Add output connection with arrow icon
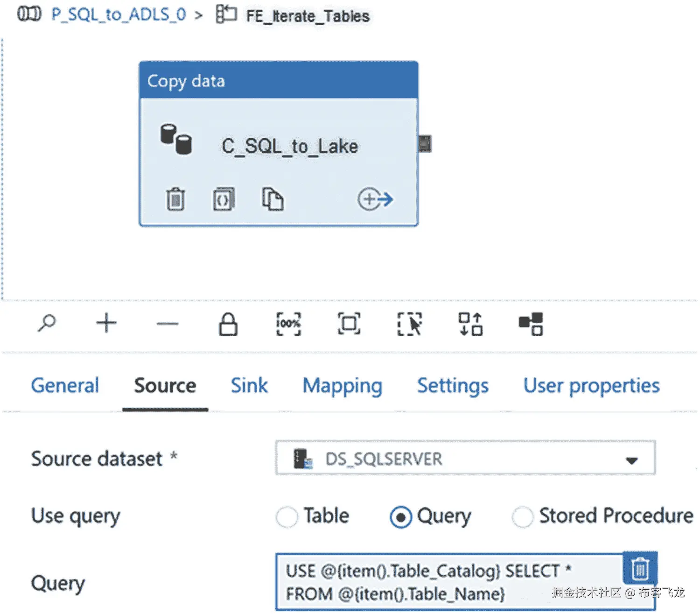This screenshot has height=614, width=700. coord(375,199)
